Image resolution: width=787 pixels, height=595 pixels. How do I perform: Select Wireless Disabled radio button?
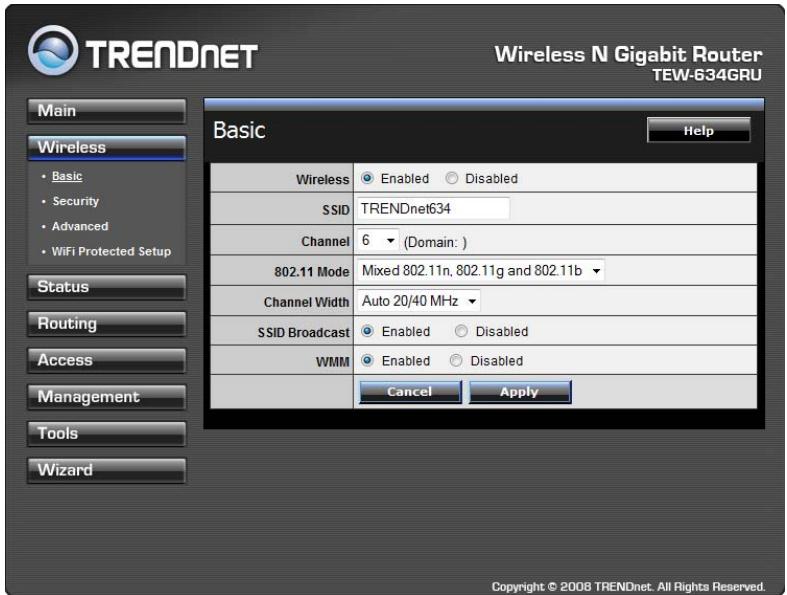[x=452, y=178]
